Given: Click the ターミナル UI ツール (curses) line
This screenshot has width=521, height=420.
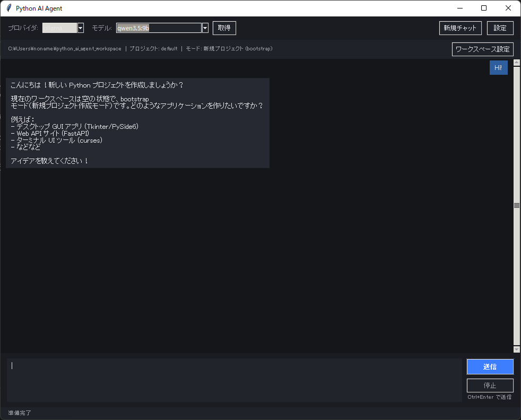Looking at the screenshot, I should point(56,141).
